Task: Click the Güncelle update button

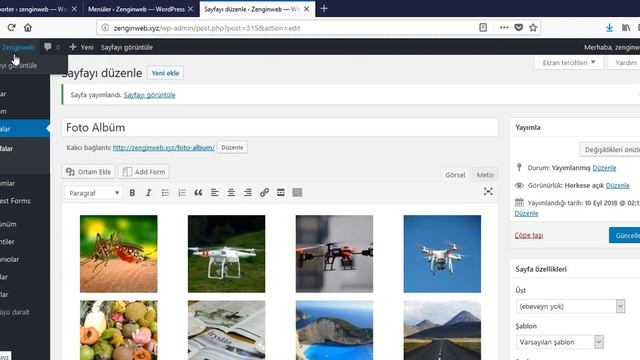Action: 624,236
